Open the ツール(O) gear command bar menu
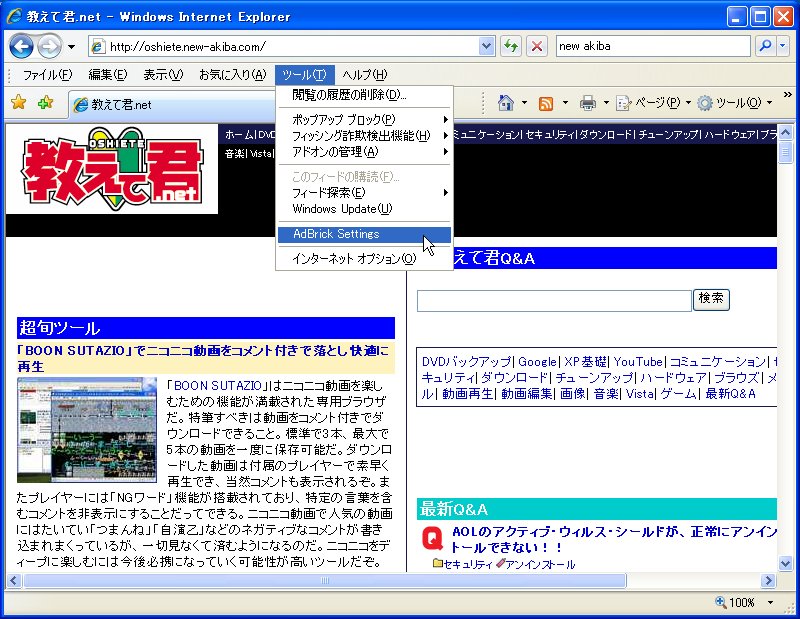800x619 pixels. (x=735, y=103)
